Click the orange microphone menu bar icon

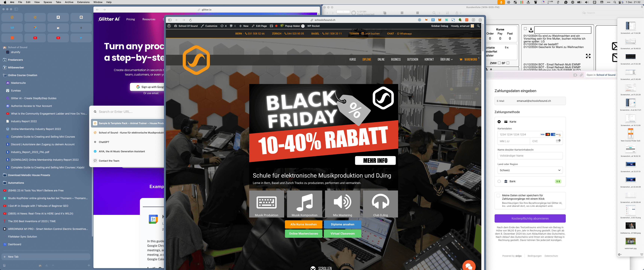click(x=501, y=2)
